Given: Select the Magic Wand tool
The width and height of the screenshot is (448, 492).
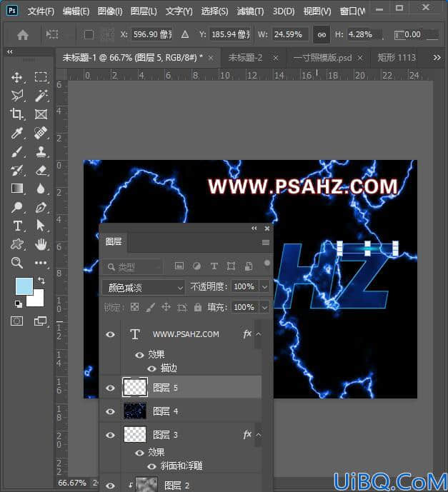Looking at the screenshot, I should 41,96.
